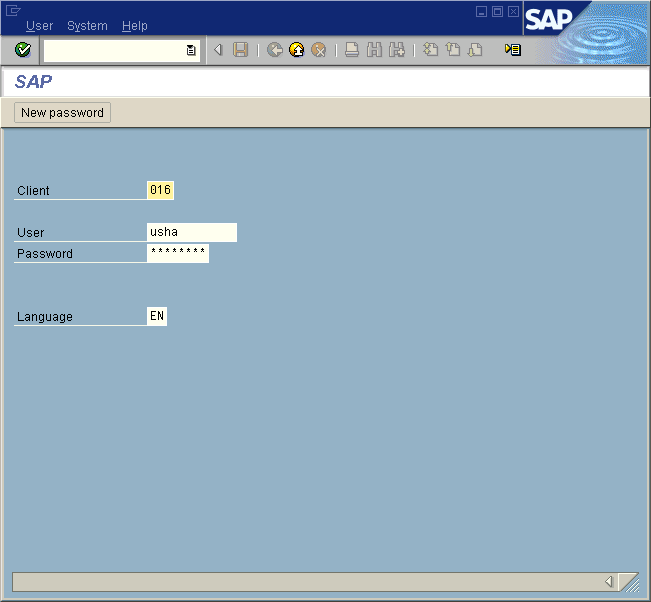This screenshot has height=602, width=651.
Task: Click the Print icon in toolbar
Action: [x=352, y=50]
